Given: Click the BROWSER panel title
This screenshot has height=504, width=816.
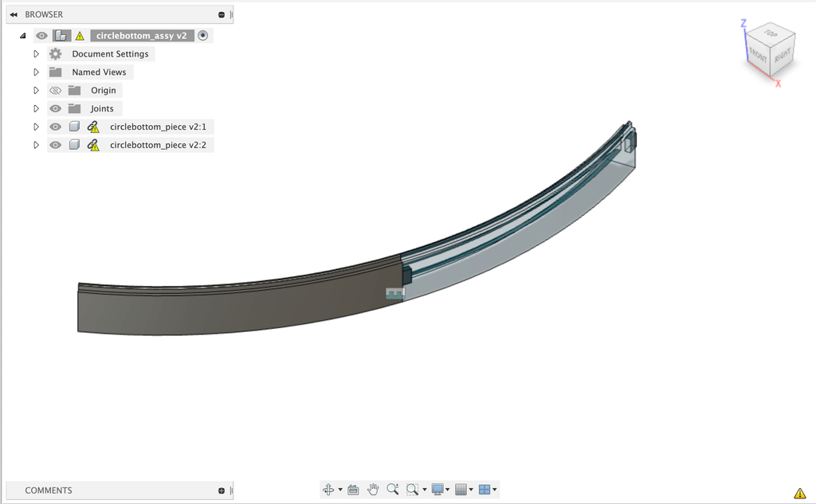Looking at the screenshot, I should (44, 14).
